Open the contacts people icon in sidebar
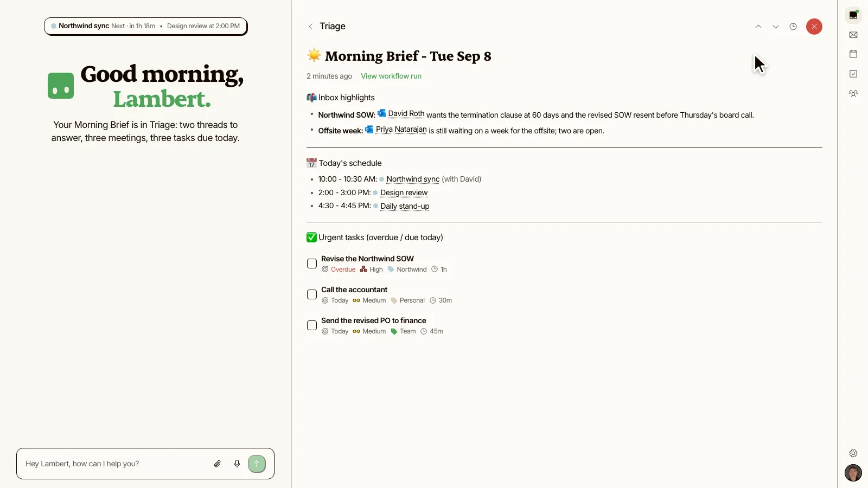 (853, 93)
